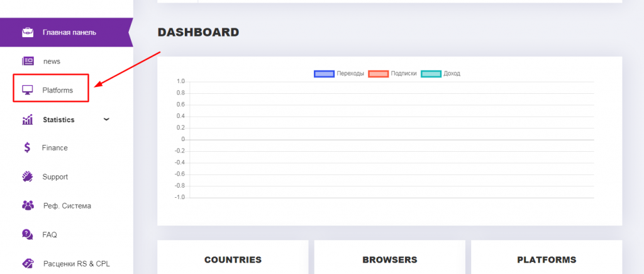Expand the Statistics submenu chevron

point(106,119)
